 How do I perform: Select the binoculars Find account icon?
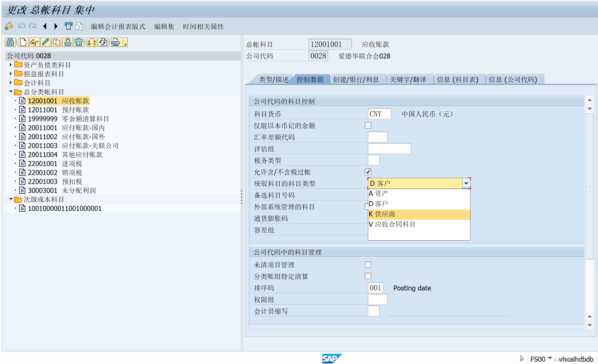point(10,42)
